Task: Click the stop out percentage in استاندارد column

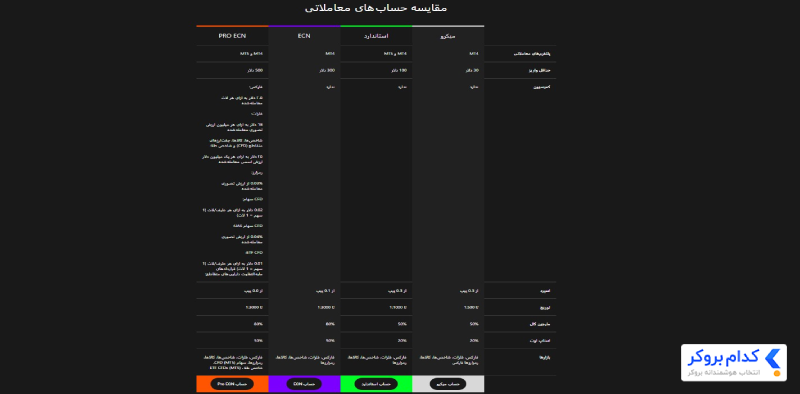Action: 402,340
